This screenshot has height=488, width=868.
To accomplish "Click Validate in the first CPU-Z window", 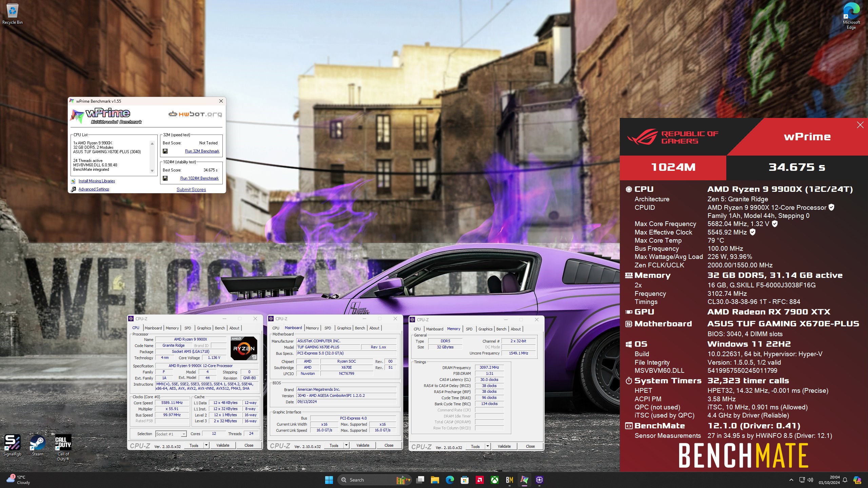I will 223,445.
